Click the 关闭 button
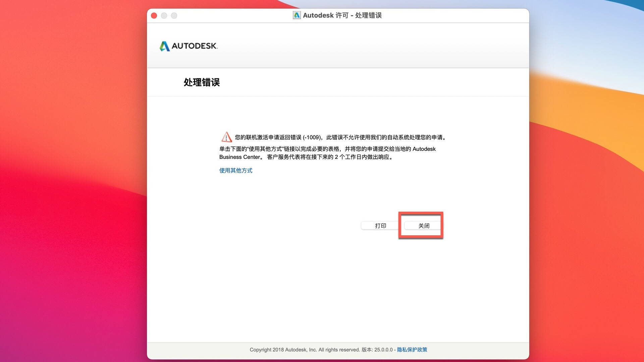 pos(423,226)
